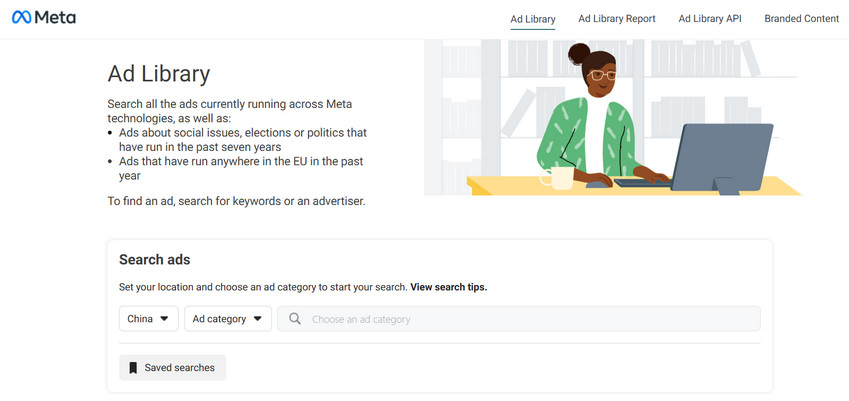Click the 'Search all the ads currently running' paragraph
849x401 pixels.
coord(230,111)
